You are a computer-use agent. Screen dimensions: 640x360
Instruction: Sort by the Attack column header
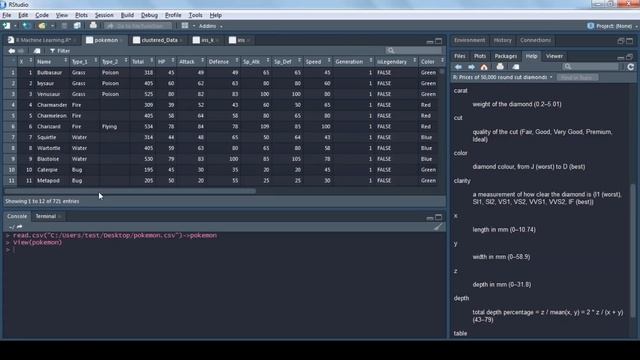click(191, 62)
